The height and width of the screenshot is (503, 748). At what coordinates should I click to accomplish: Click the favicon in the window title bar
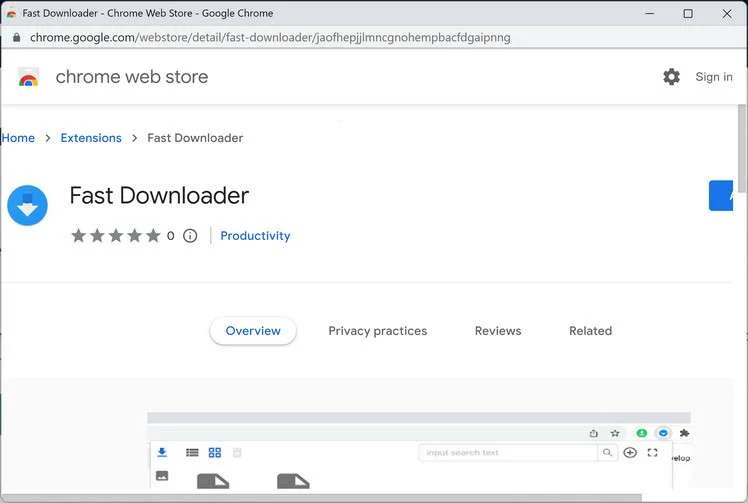tap(11, 14)
